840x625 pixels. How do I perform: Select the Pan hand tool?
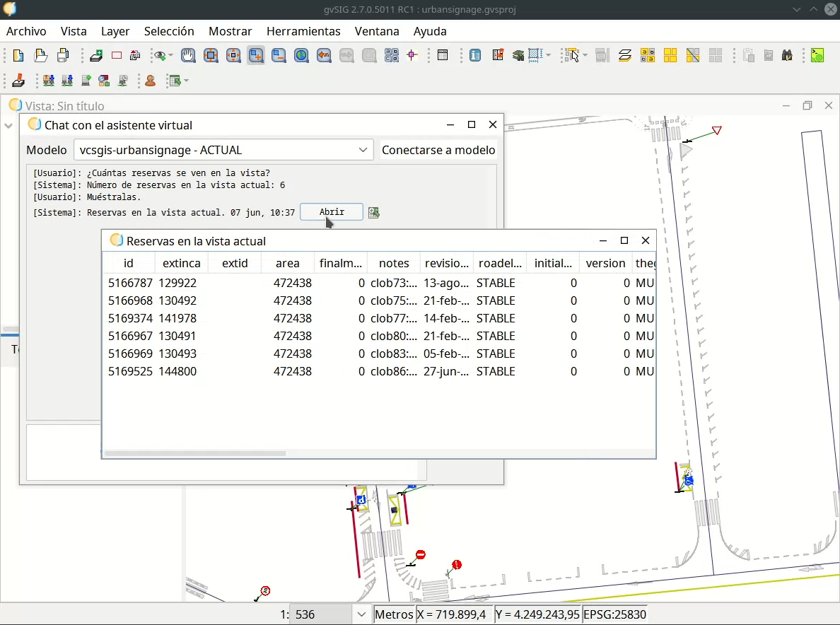click(188, 56)
